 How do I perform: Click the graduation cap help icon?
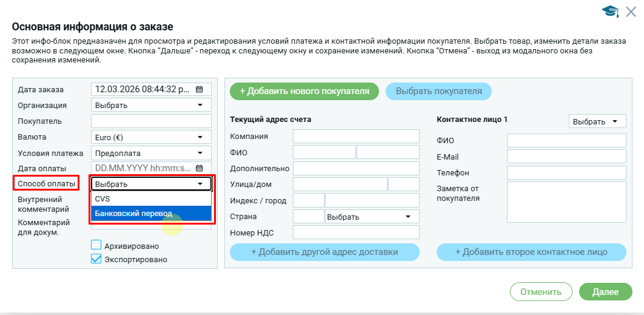[x=609, y=12]
